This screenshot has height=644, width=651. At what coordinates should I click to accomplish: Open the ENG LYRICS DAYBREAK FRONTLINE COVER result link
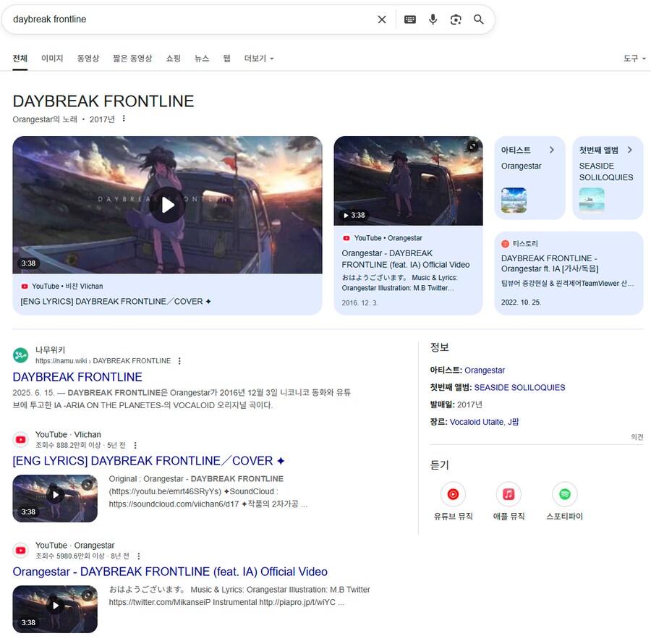(148, 461)
